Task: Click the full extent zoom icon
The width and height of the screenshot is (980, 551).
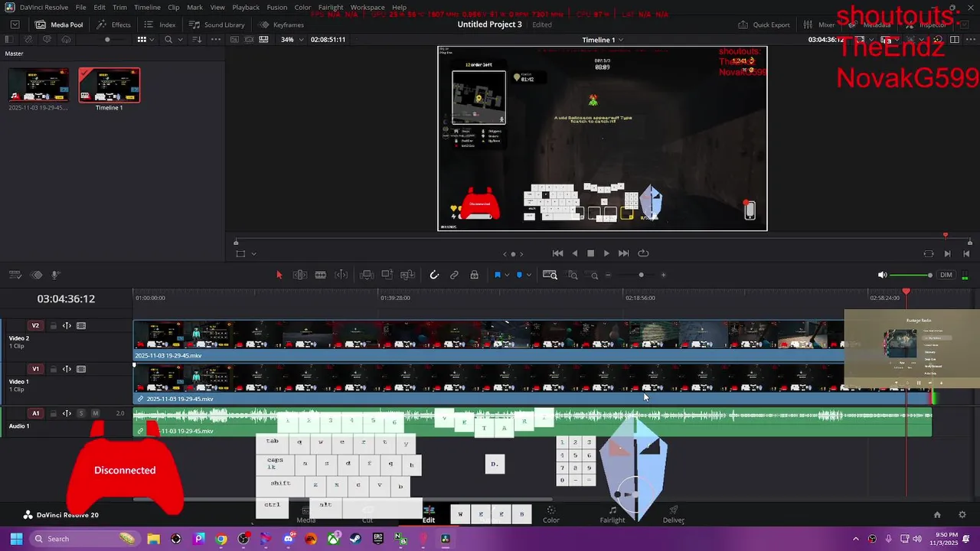Action: coord(550,275)
